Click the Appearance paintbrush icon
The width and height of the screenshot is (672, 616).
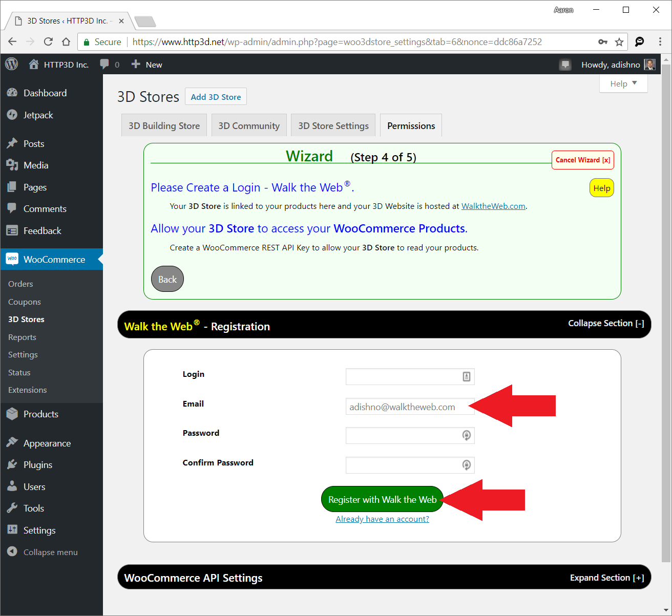tap(12, 443)
